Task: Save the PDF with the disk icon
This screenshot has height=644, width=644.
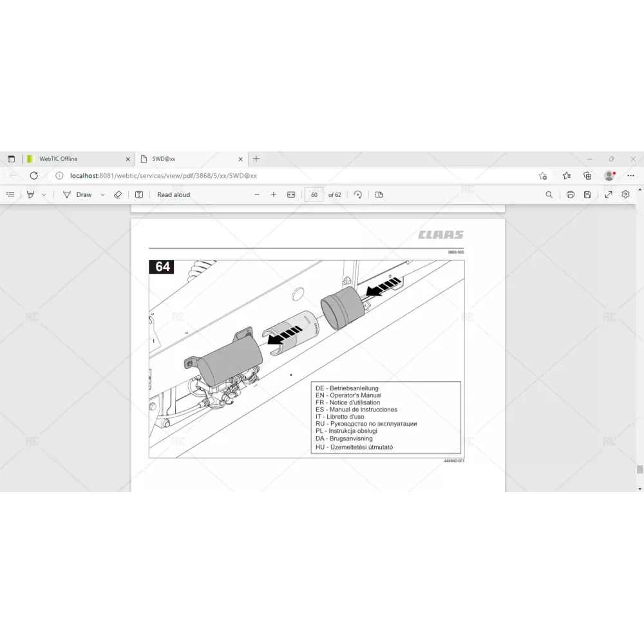Action: pyautogui.click(x=587, y=194)
